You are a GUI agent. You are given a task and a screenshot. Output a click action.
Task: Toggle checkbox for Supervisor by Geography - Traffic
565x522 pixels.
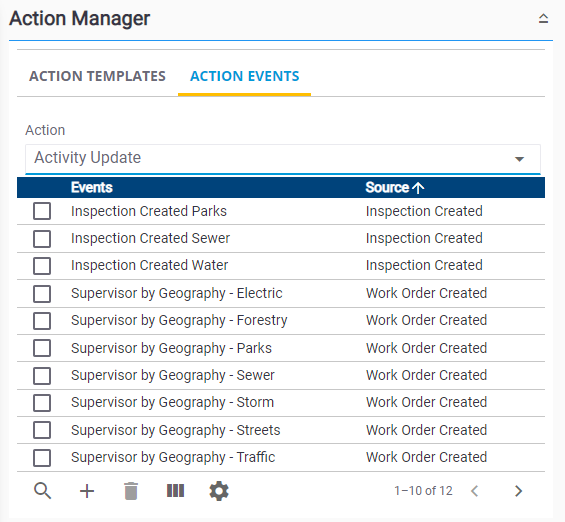click(x=42, y=458)
